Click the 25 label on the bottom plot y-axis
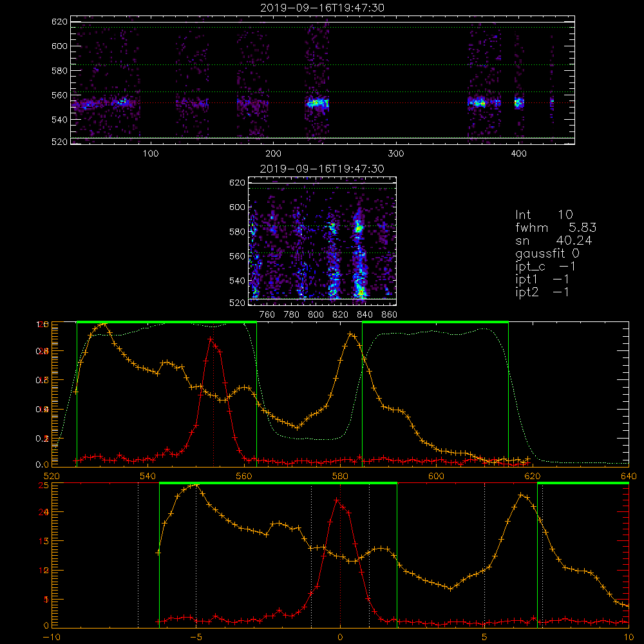 coord(44,486)
